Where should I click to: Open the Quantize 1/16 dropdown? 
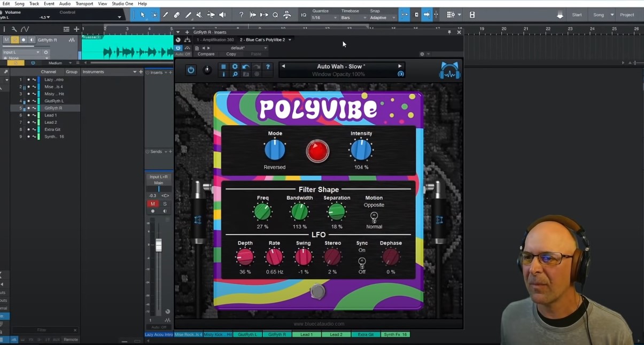(x=325, y=18)
